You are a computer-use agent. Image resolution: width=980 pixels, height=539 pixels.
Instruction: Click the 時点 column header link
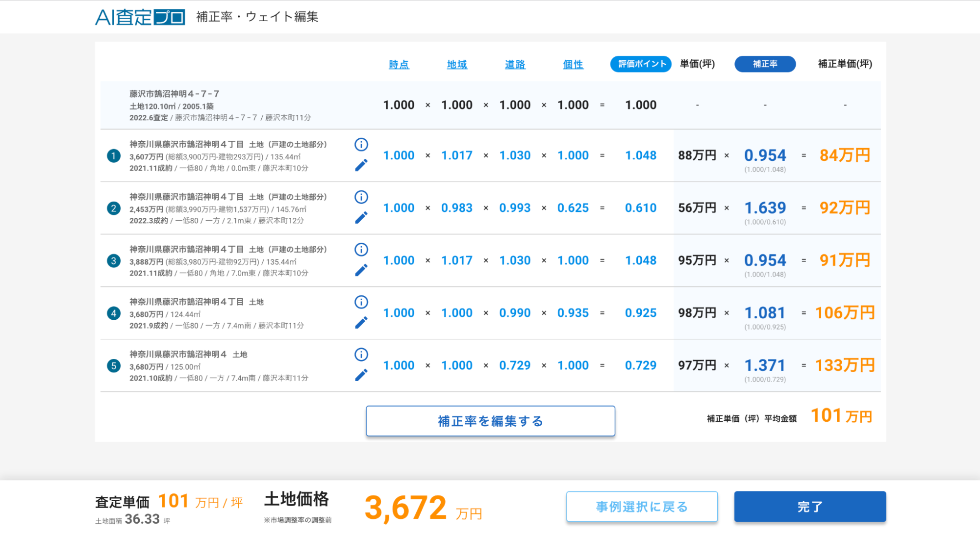399,64
